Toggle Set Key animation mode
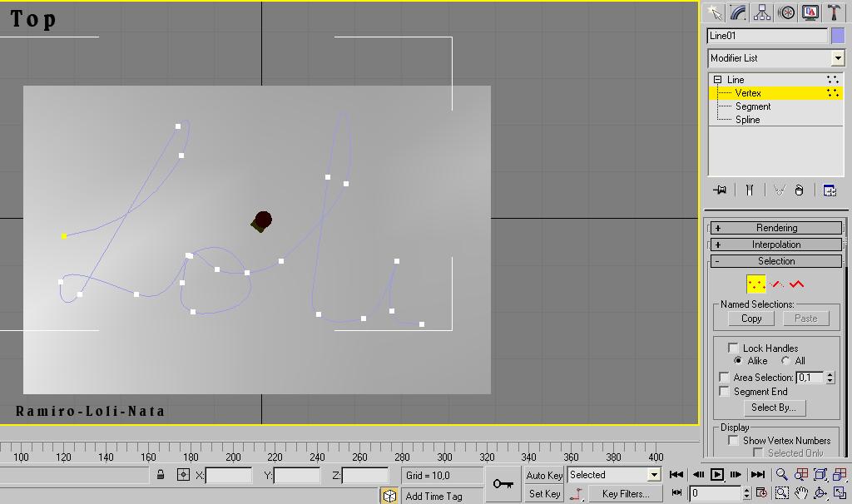This screenshot has height=504, width=852. [x=544, y=494]
